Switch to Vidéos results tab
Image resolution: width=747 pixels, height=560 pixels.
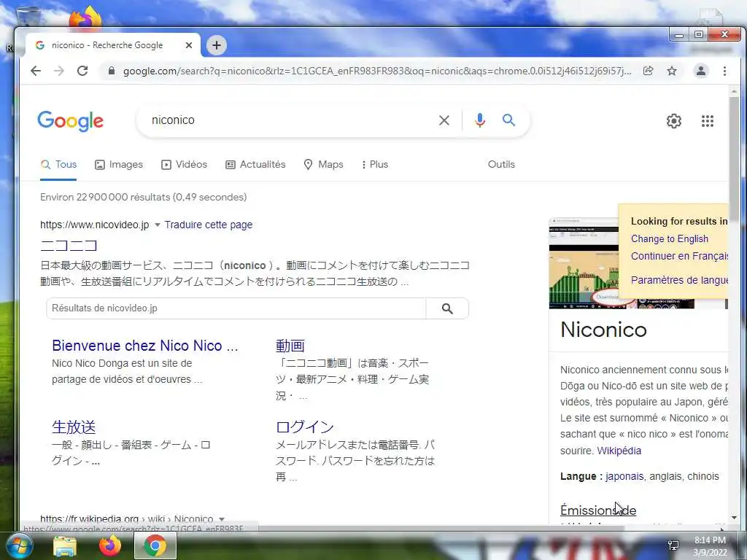(184, 164)
